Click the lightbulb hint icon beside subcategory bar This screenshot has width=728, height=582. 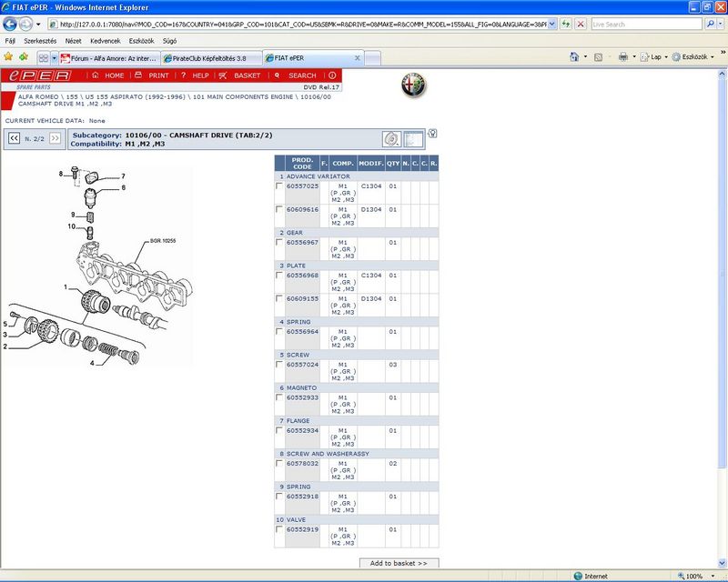[x=432, y=135]
